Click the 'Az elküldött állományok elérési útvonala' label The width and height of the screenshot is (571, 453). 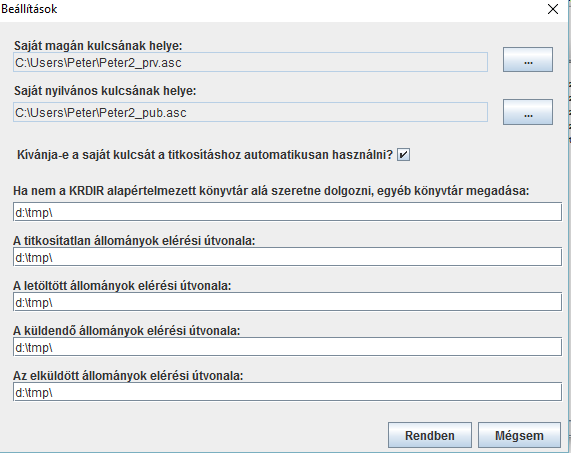coord(128,375)
